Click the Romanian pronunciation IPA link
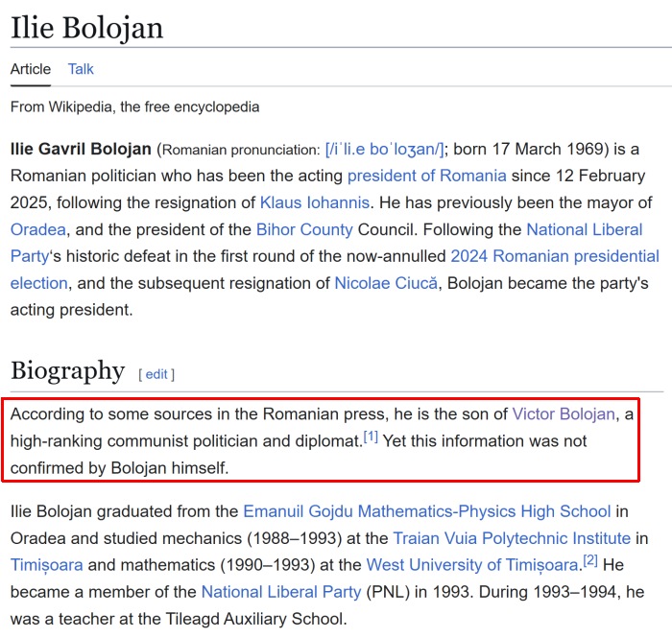Image resolution: width=672 pixels, height=638 pixels. tap(385, 149)
